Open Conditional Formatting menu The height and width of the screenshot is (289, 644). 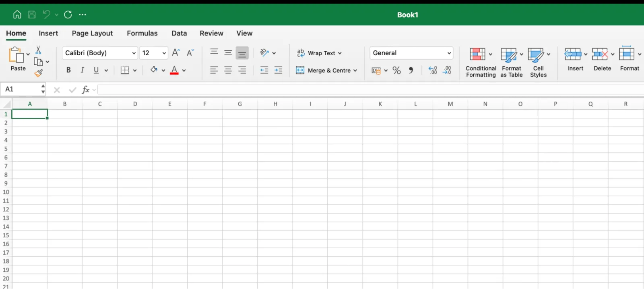click(481, 62)
